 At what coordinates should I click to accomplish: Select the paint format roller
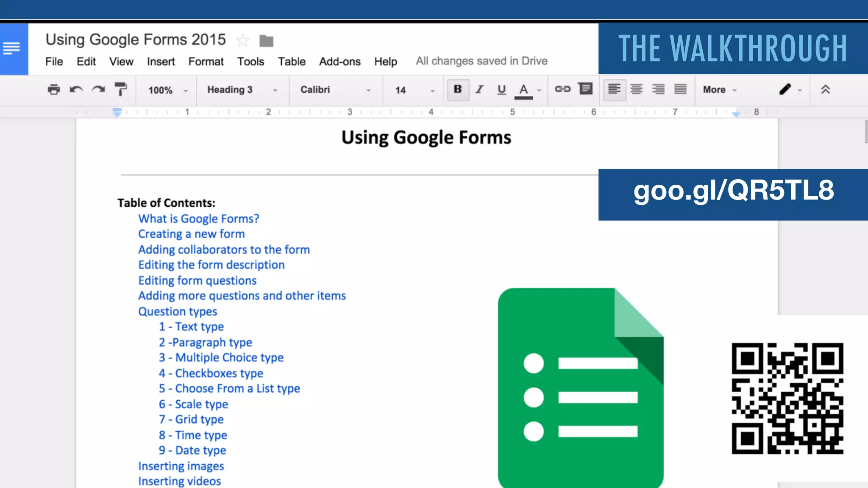coord(121,89)
